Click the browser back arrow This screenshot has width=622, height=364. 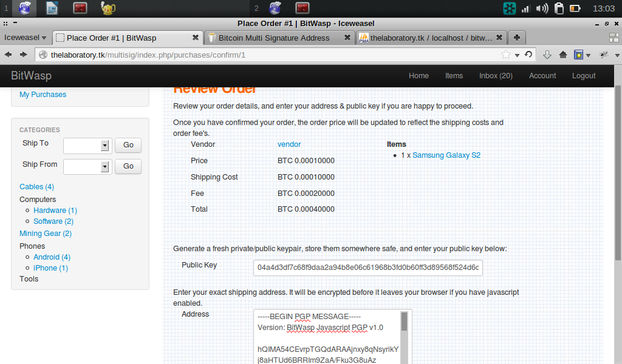click(x=9, y=55)
